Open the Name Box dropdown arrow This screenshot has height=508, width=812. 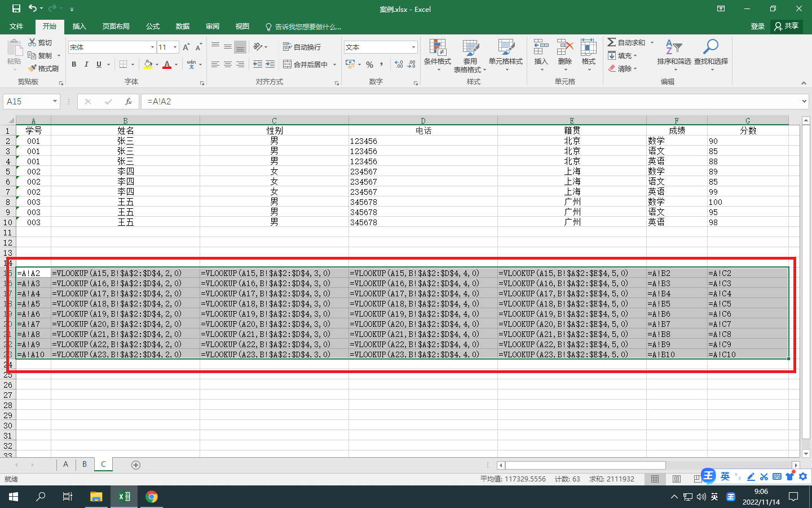(x=55, y=102)
